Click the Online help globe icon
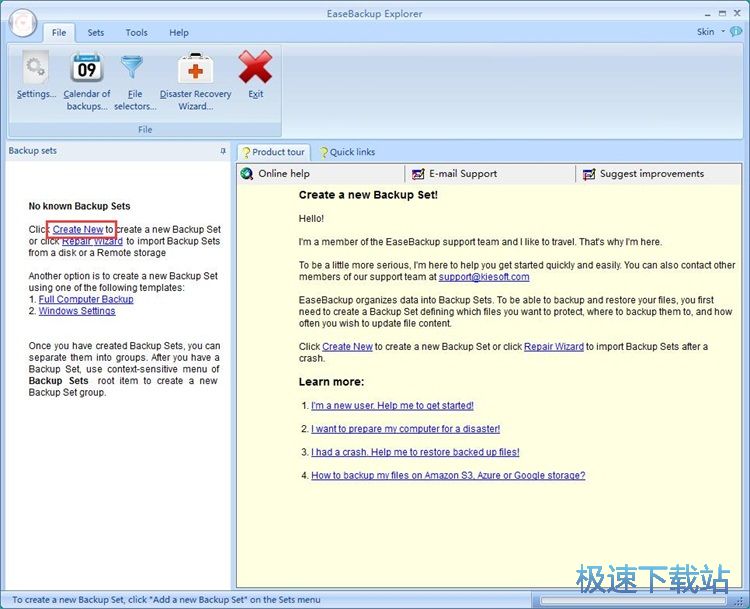Screen dimensions: 750x609 coord(247,174)
